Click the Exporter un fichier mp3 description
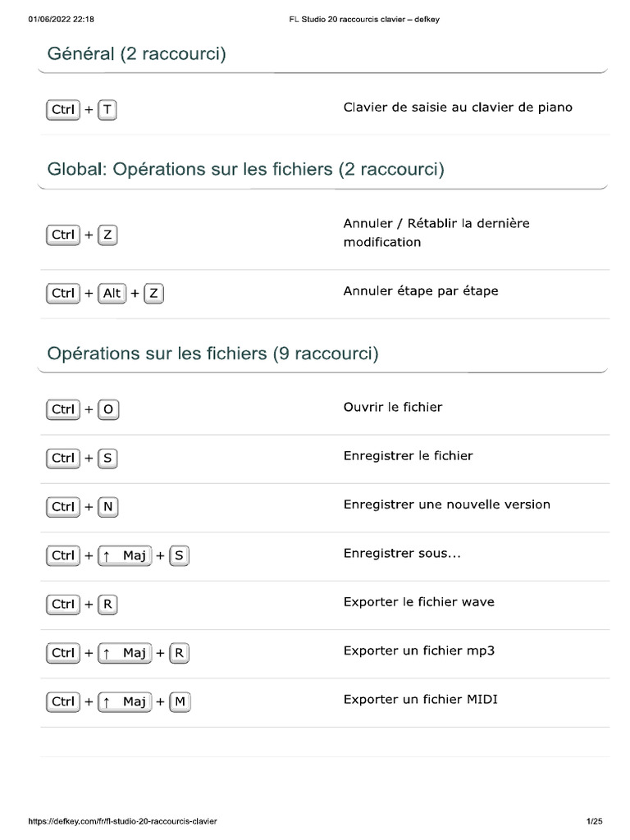This screenshot has height=840, width=630. click(419, 651)
